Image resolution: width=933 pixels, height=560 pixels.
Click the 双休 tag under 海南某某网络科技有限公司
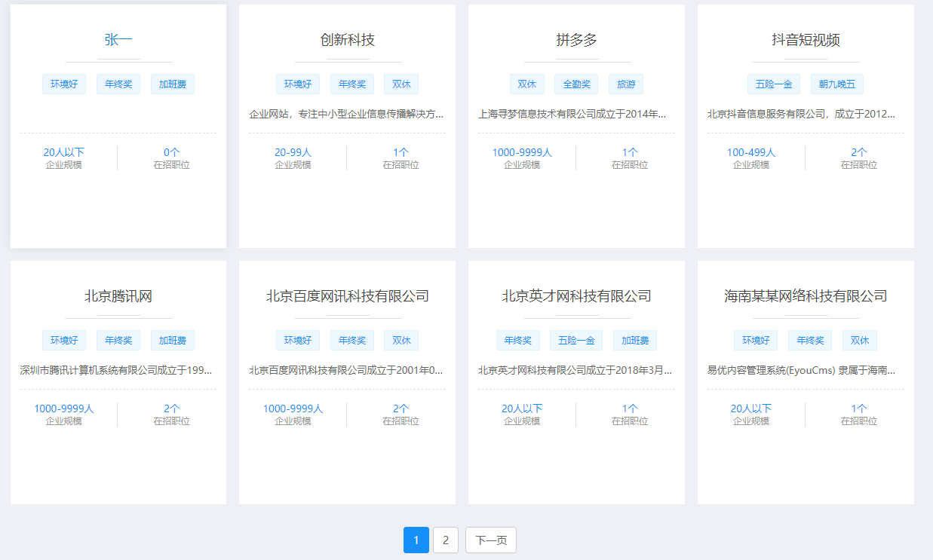point(860,341)
